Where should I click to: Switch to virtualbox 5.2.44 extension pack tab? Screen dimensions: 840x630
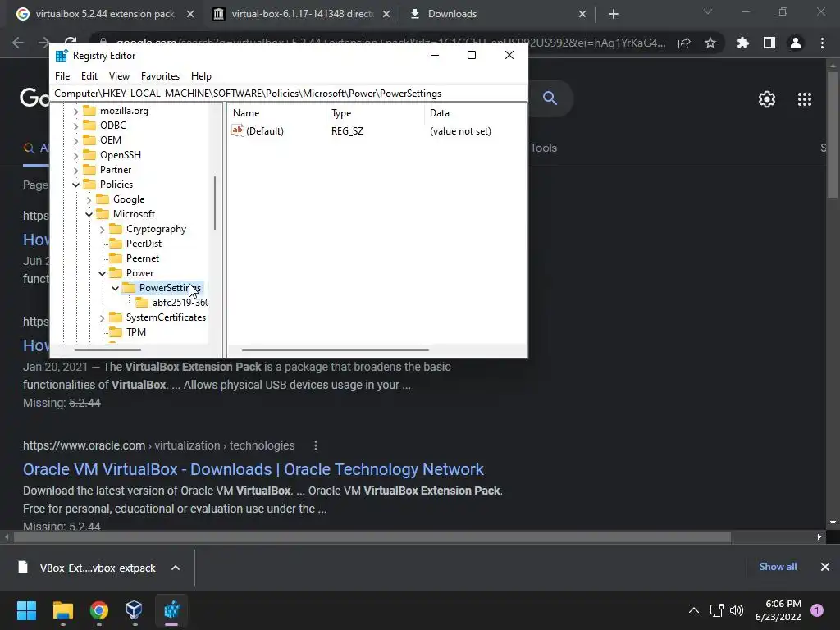104,14
